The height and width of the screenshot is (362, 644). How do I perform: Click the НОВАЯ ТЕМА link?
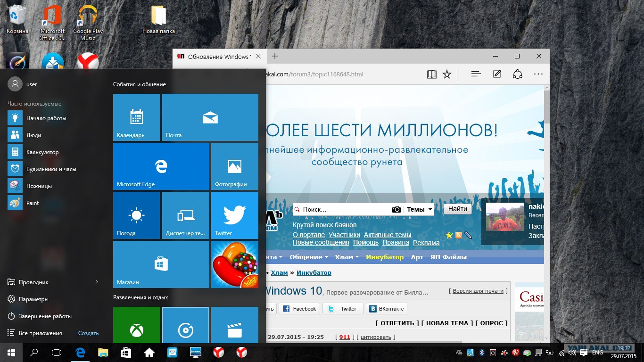(447, 323)
